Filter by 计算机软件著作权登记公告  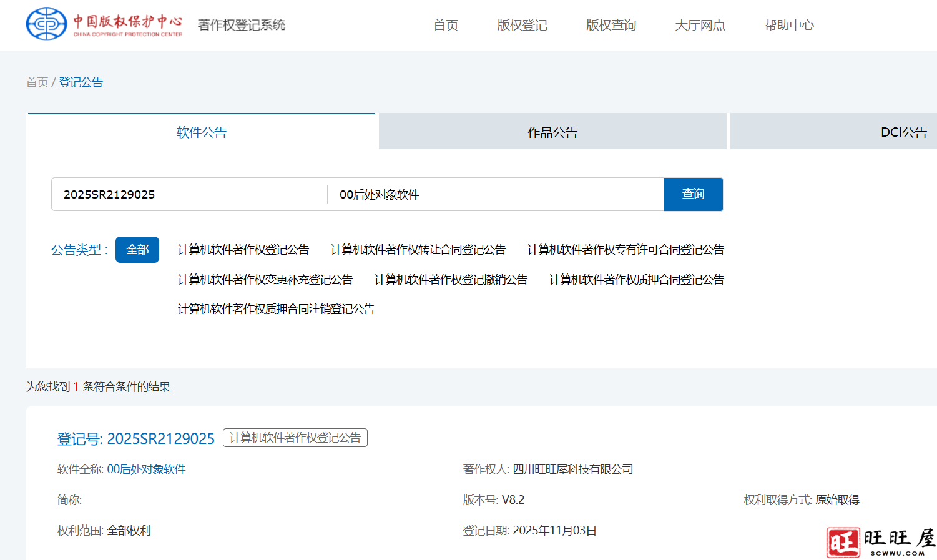(x=243, y=250)
